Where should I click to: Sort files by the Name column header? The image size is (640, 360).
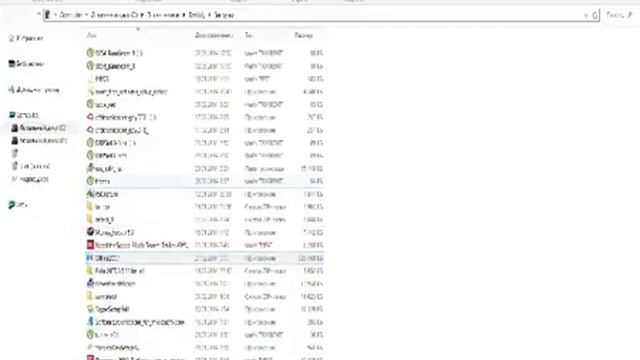pyautogui.click(x=92, y=36)
